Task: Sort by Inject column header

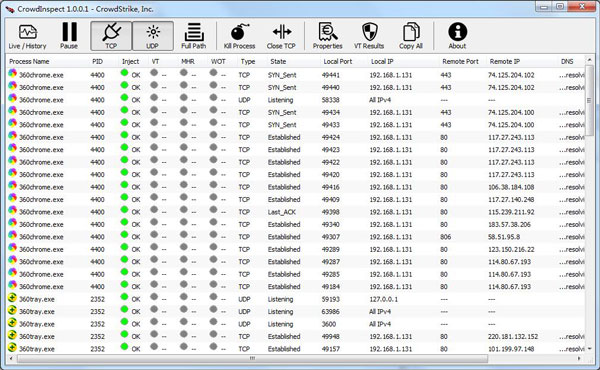Action: point(130,61)
